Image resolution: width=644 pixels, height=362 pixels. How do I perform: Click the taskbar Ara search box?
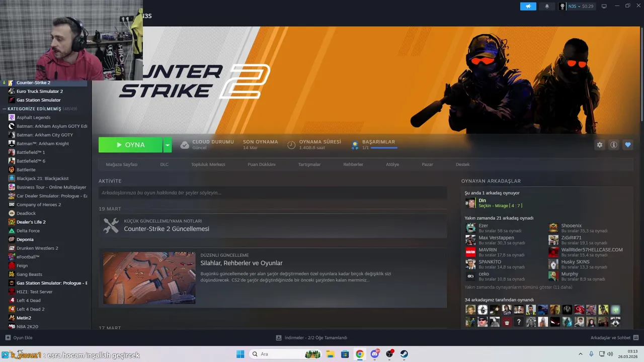285,354
